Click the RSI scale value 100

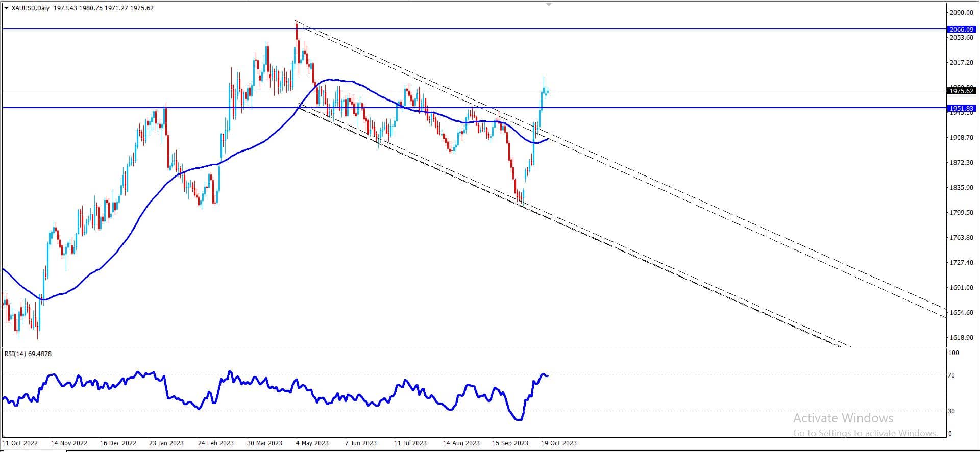(953, 353)
